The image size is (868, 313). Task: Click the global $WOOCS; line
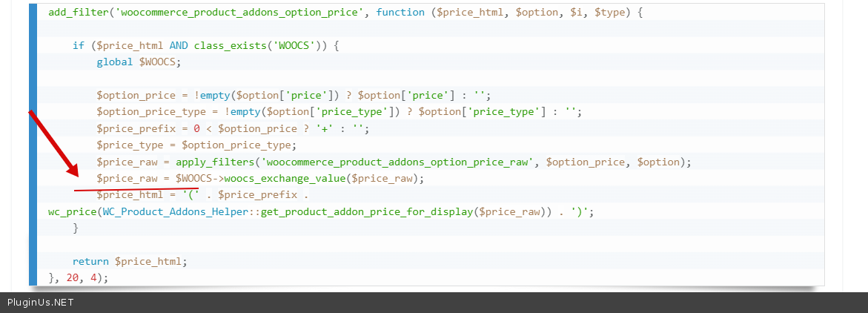coord(139,62)
